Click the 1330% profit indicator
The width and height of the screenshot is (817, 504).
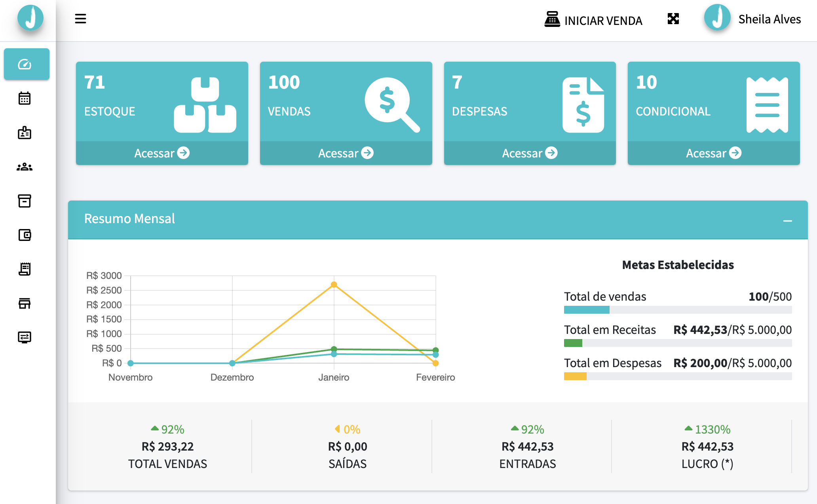[x=707, y=429]
